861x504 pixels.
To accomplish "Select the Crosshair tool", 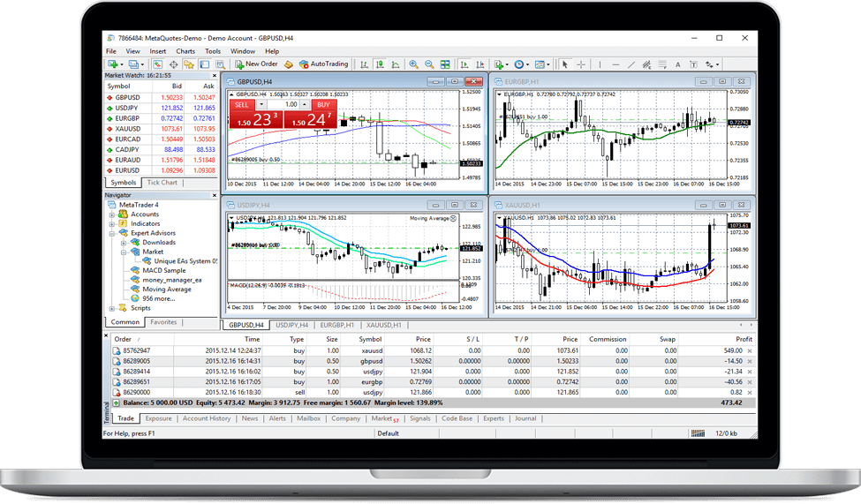I will (x=581, y=64).
